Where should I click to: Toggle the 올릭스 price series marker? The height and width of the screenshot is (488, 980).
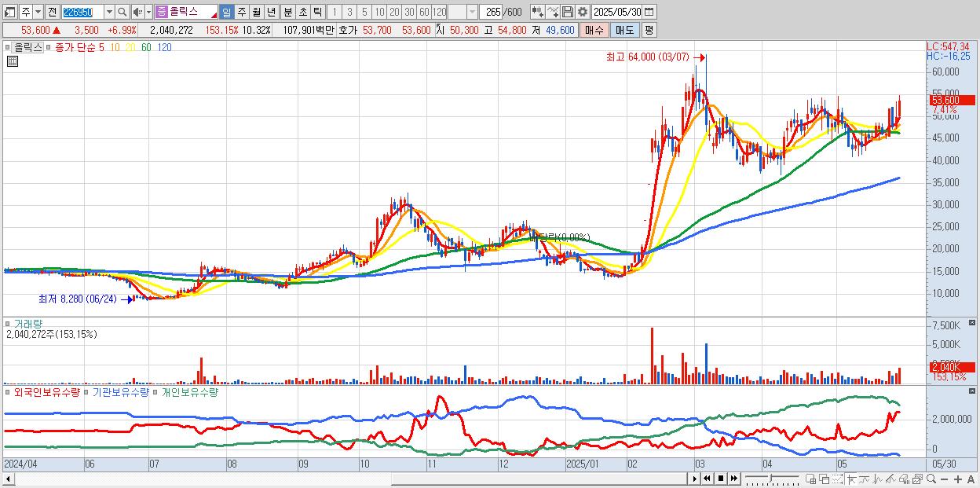click(8, 47)
